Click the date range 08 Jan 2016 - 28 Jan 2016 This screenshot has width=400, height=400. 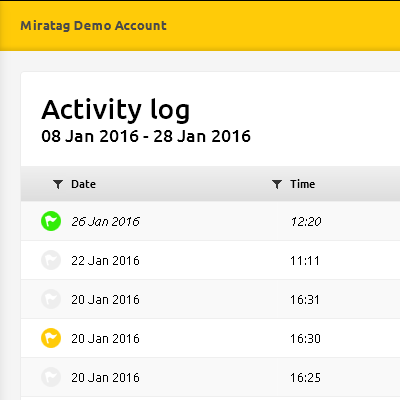pyautogui.click(x=146, y=136)
